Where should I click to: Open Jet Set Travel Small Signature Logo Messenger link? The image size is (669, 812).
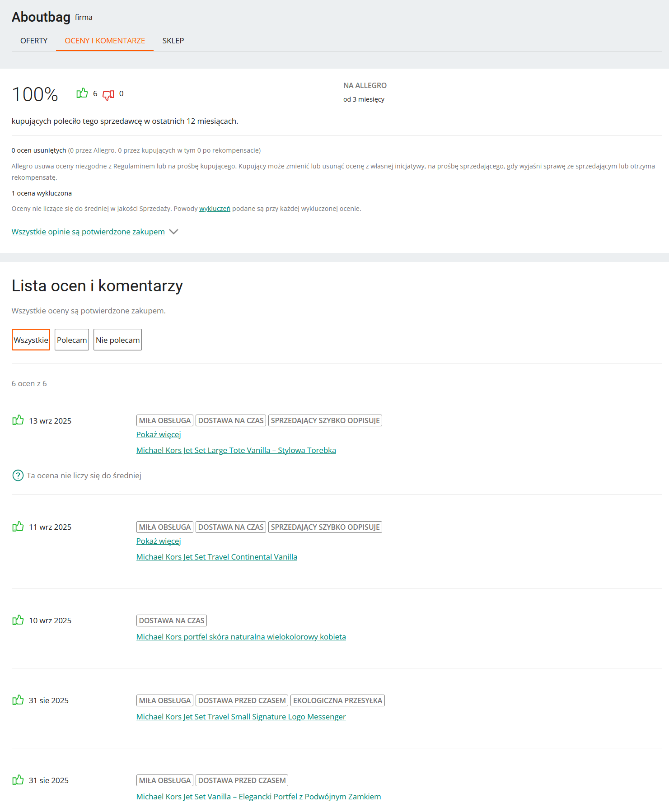[241, 717]
